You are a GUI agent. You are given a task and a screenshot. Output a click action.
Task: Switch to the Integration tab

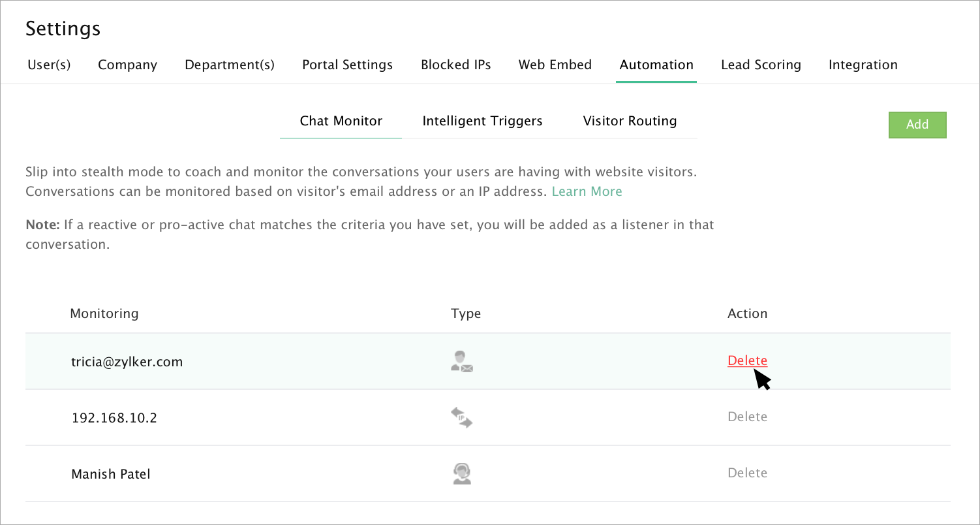(863, 65)
